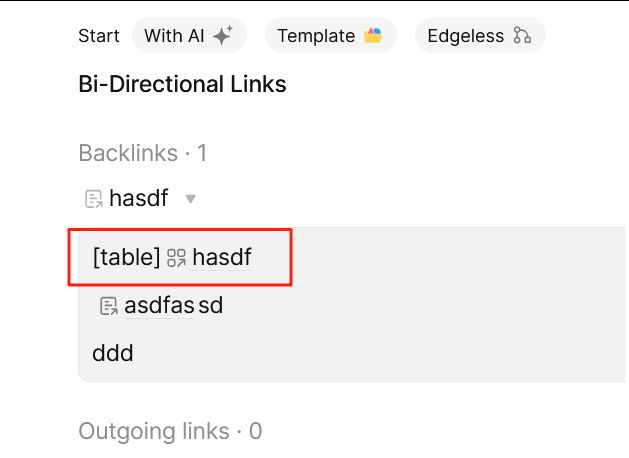
Task: Click the sparkle icon on With AI
Action: 222,36
